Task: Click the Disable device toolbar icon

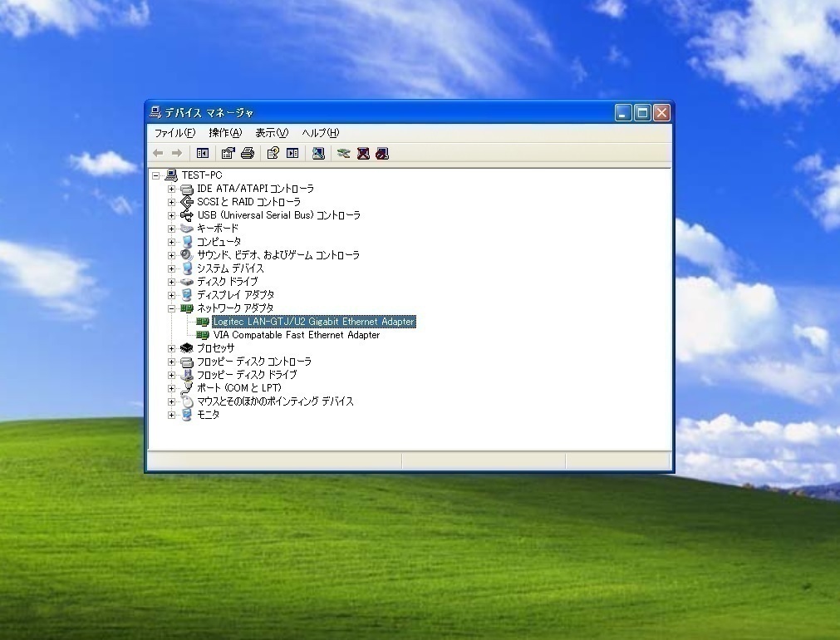Action: click(x=382, y=153)
